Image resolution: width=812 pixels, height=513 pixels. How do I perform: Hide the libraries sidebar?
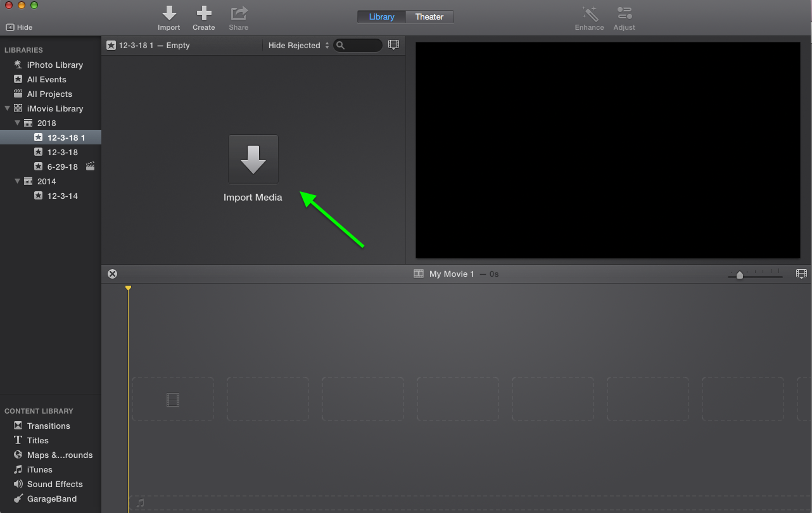point(19,27)
